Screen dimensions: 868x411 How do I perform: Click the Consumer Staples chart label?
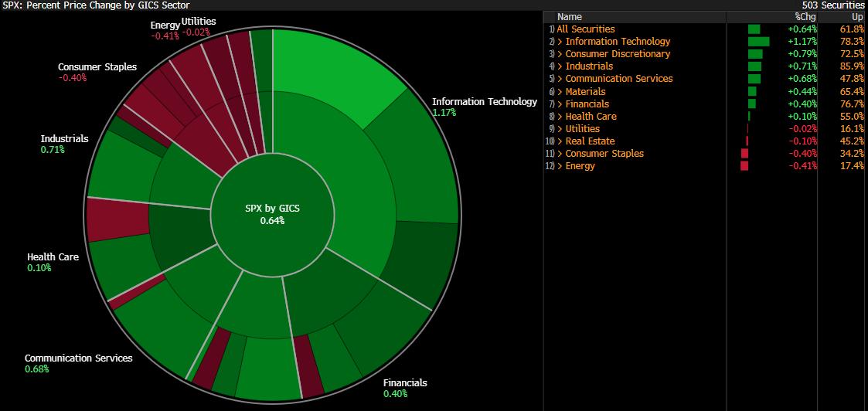coord(97,67)
